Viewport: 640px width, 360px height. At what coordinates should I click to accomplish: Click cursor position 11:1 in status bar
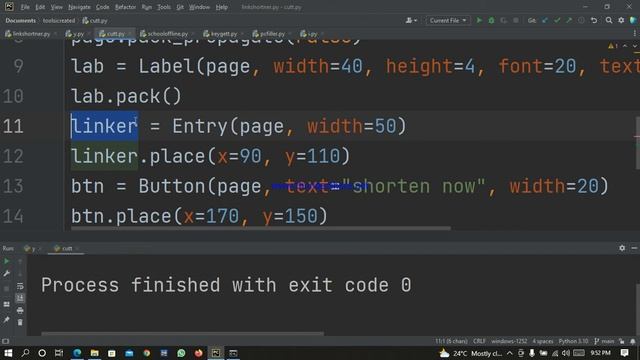pyautogui.click(x=451, y=341)
